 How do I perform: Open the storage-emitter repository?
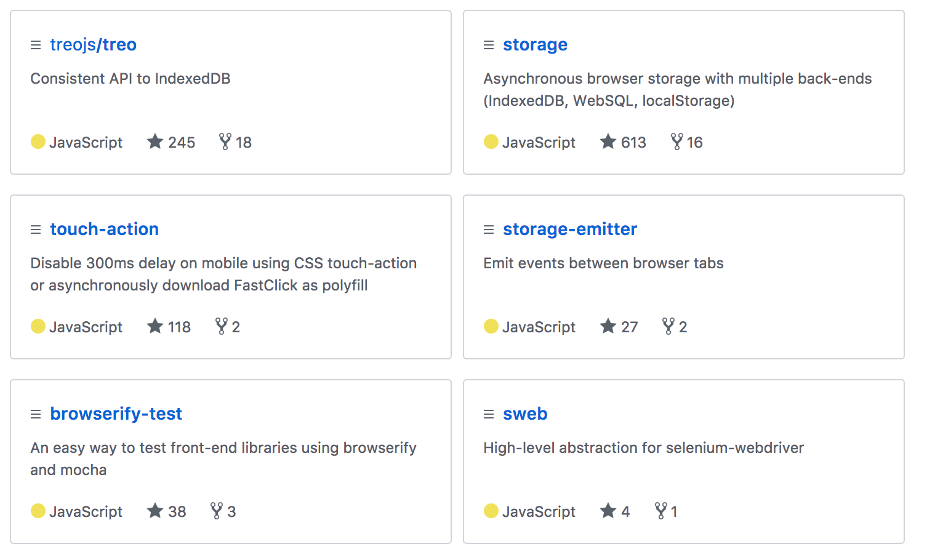coord(570,229)
